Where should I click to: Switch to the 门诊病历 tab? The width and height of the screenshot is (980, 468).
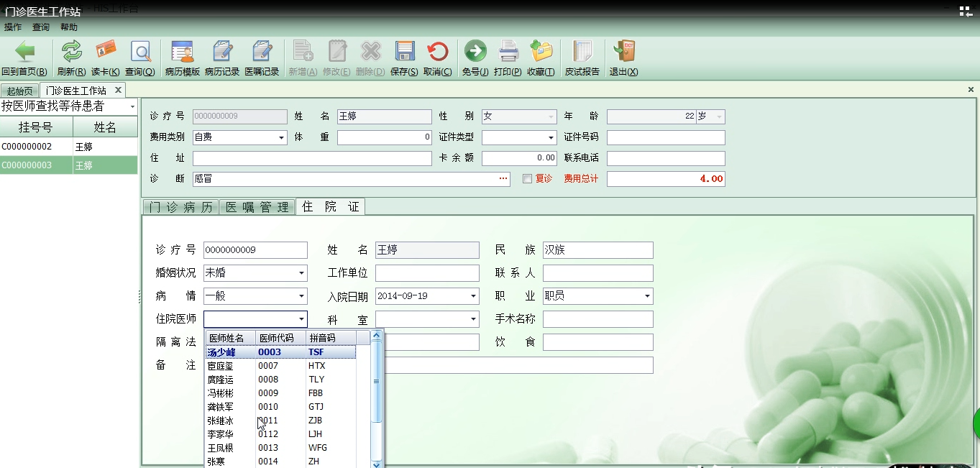point(180,207)
